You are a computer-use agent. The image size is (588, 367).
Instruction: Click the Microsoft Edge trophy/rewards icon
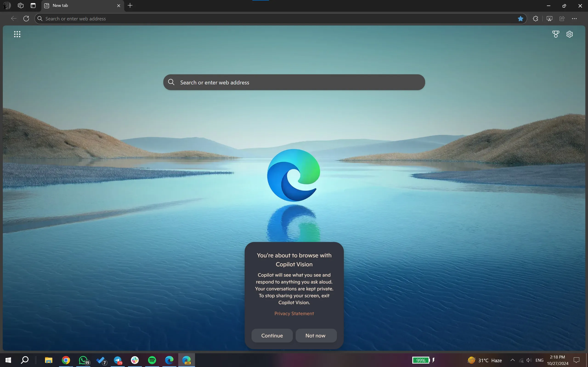click(555, 34)
